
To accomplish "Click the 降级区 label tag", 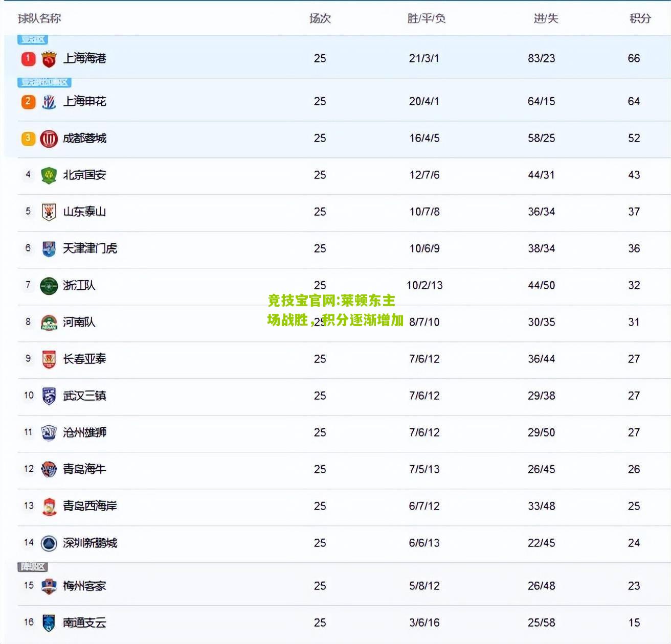I will coord(33,567).
